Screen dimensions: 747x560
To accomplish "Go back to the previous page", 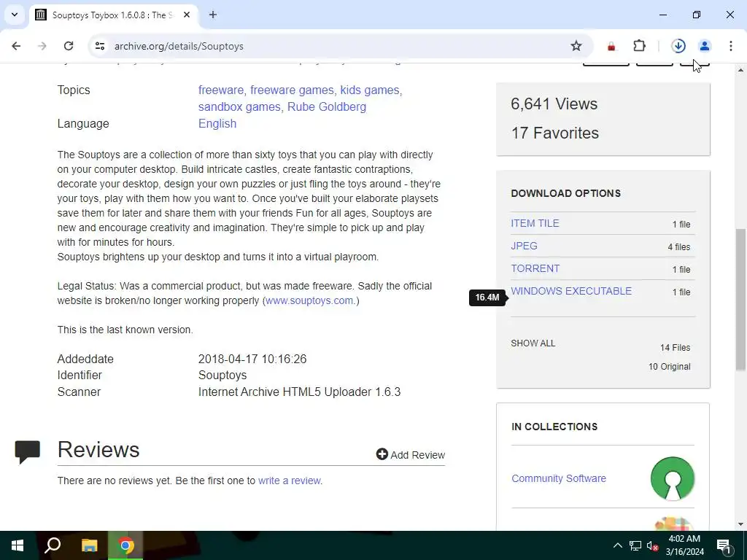I will 16,46.
